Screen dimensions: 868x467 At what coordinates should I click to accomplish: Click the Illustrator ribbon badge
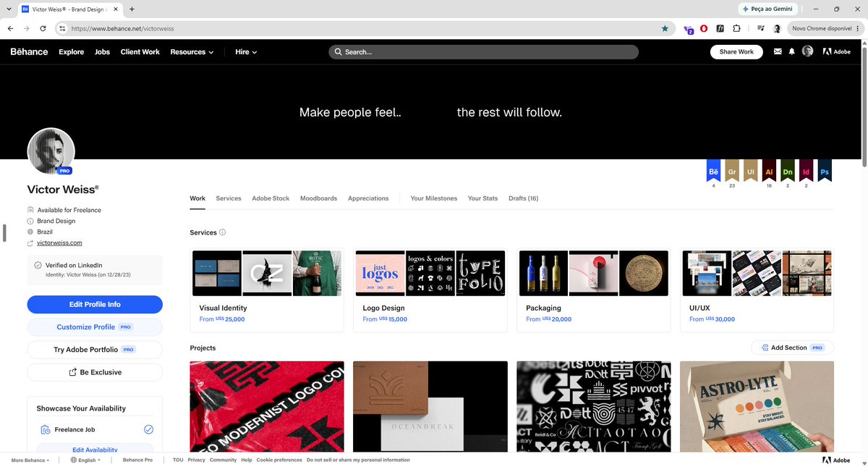[x=769, y=170]
